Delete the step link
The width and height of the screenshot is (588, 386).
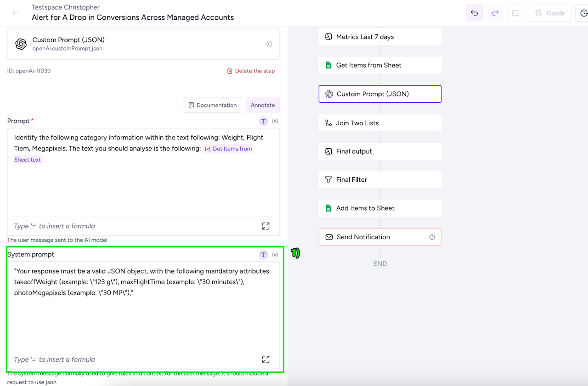tap(251, 71)
